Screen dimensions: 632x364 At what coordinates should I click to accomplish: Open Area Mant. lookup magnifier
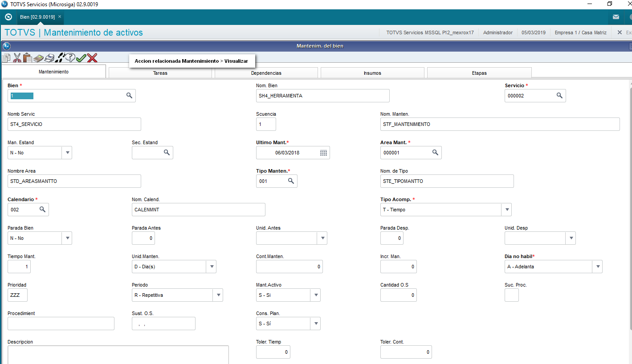[x=435, y=153]
